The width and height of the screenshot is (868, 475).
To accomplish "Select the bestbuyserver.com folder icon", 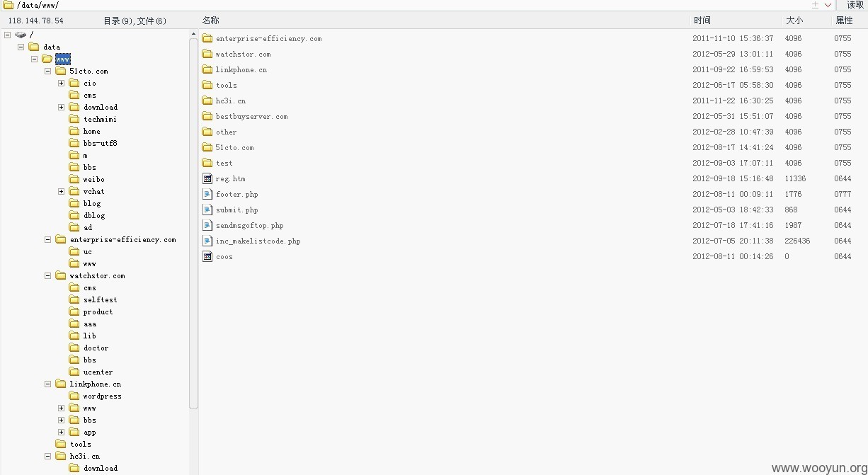I will (x=207, y=116).
